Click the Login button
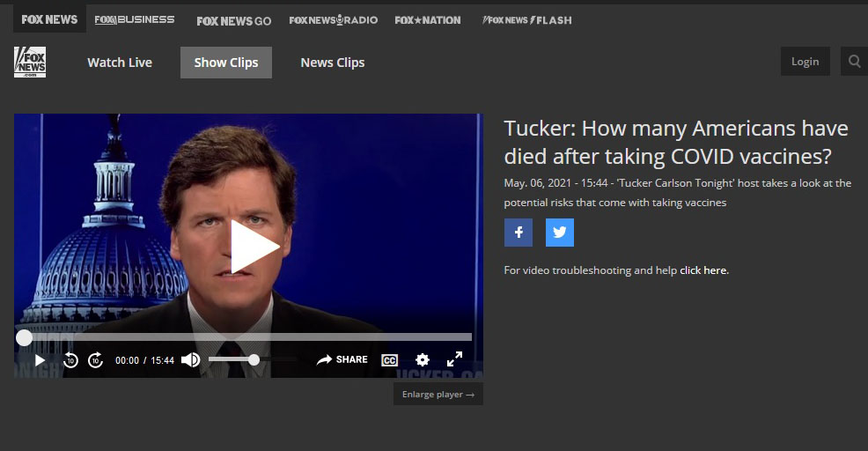This screenshot has height=451, width=868. point(805,62)
